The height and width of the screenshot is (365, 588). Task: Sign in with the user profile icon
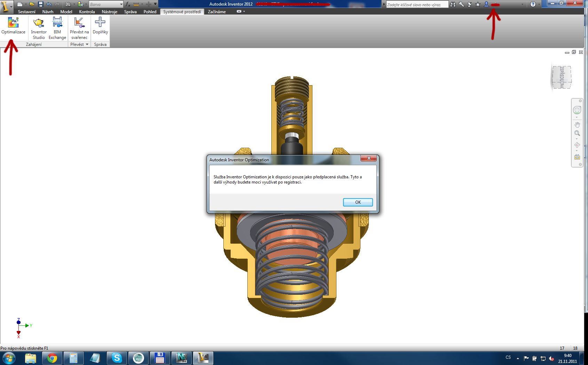click(x=486, y=4)
